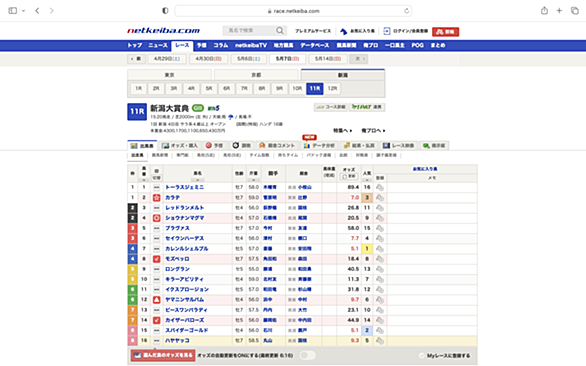Open 特集へ arrow link

pos(342,131)
